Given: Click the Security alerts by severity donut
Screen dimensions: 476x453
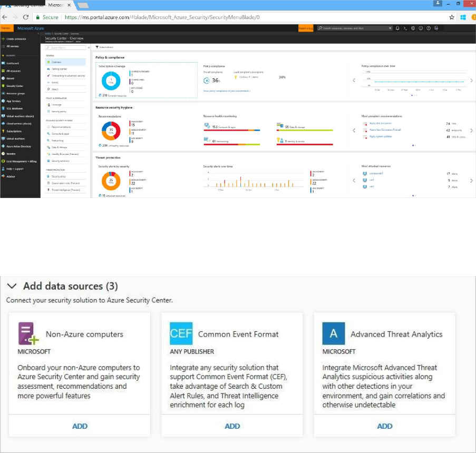Looking at the screenshot, I should (x=111, y=181).
